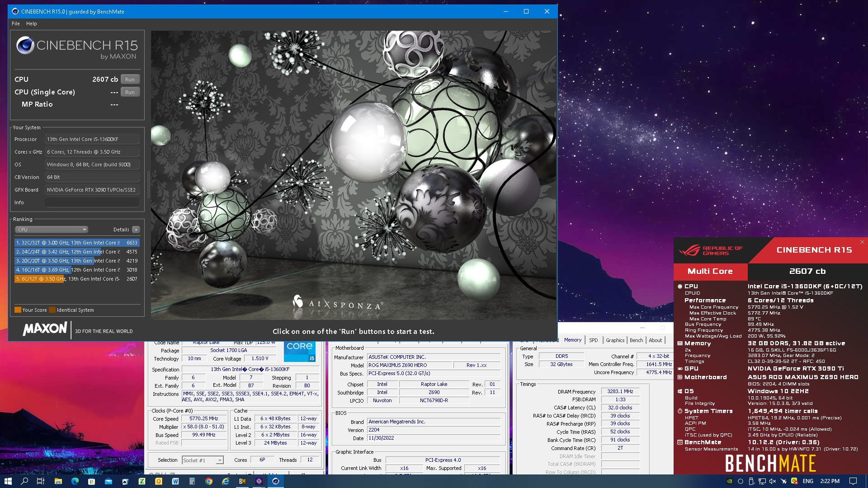The width and height of the screenshot is (868, 488).
Task: Open the Solitaire app from the taskbar
Action: (125, 481)
